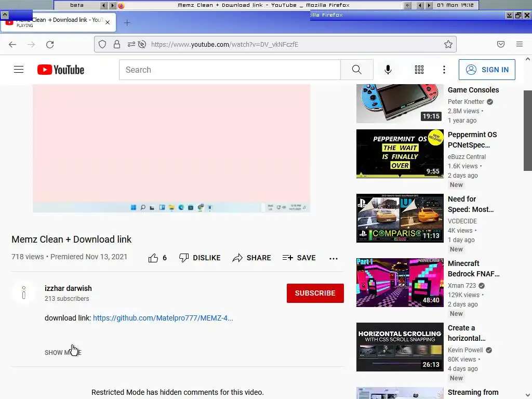Screen dimensions: 532x399
Task: SAVE the video to a playlist
Action: 299,258
